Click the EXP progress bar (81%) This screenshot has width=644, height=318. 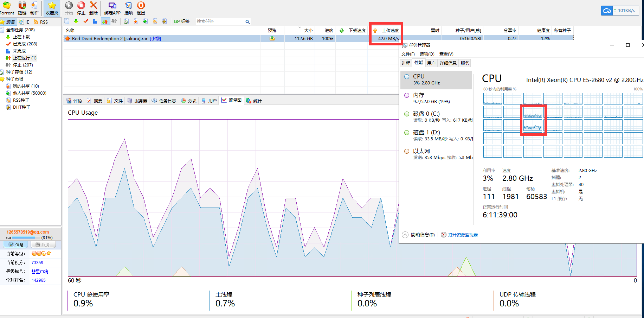(26, 238)
